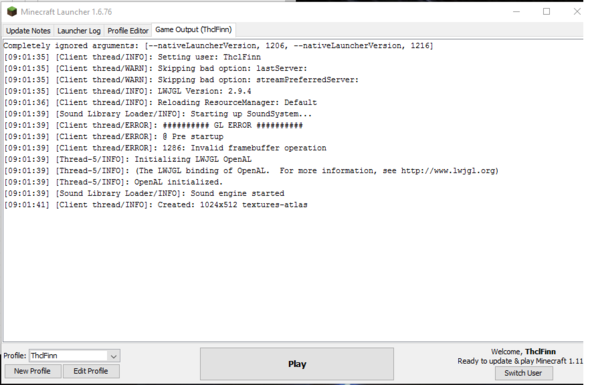Click the '@ Pre startup' error line
This screenshot has height=385, width=590.
pos(113,137)
